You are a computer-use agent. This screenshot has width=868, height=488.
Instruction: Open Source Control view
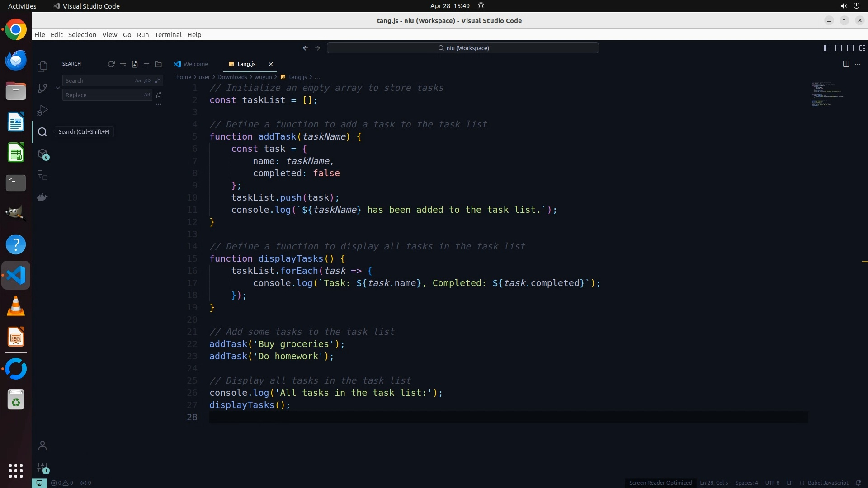[x=42, y=89]
